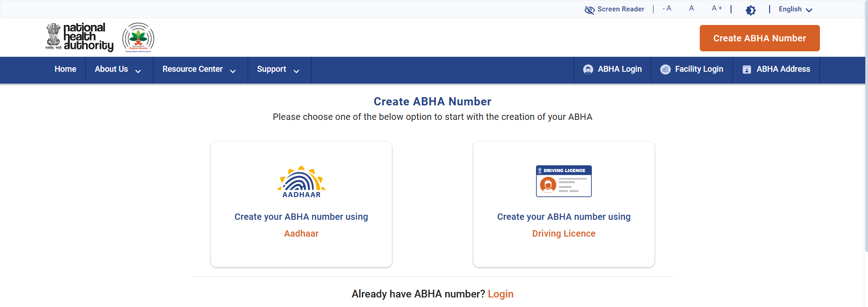
Task: Reset font size with the normal A
Action: 692,8
